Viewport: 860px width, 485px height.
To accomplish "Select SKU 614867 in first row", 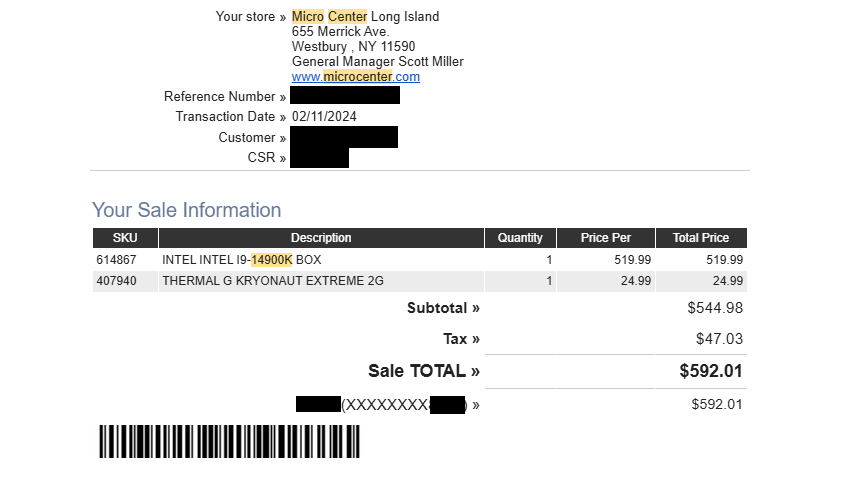I will click(116, 260).
